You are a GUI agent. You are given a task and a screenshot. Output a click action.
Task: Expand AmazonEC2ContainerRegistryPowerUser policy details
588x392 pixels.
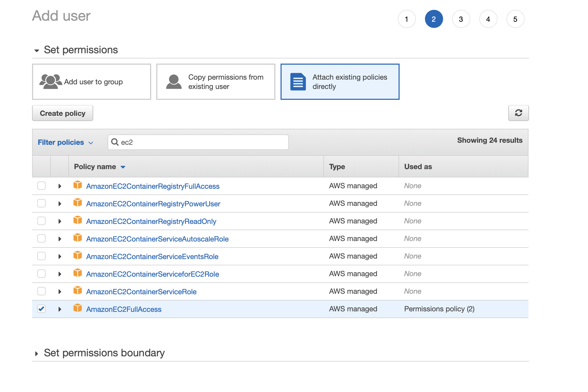click(x=60, y=204)
